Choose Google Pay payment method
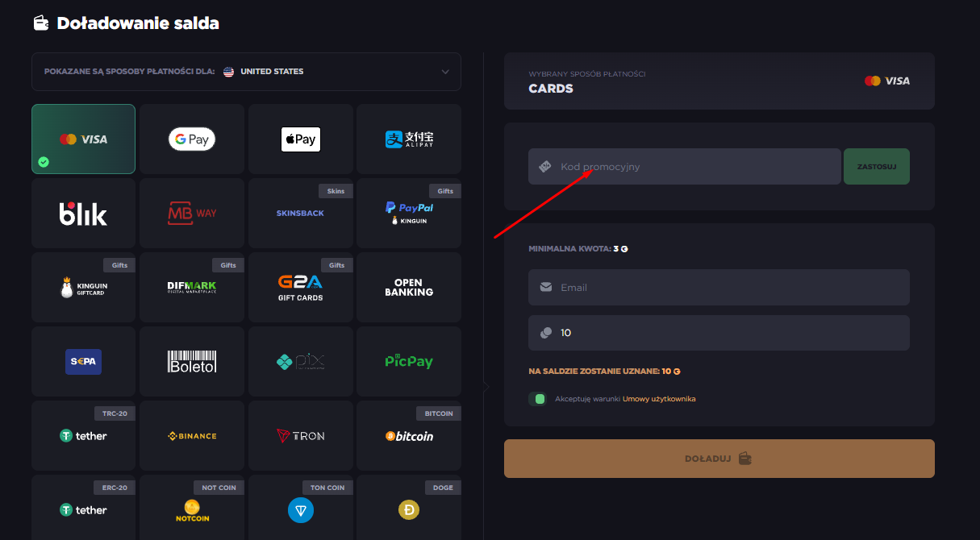The width and height of the screenshot is (980, 540). [x=192, y=139]
